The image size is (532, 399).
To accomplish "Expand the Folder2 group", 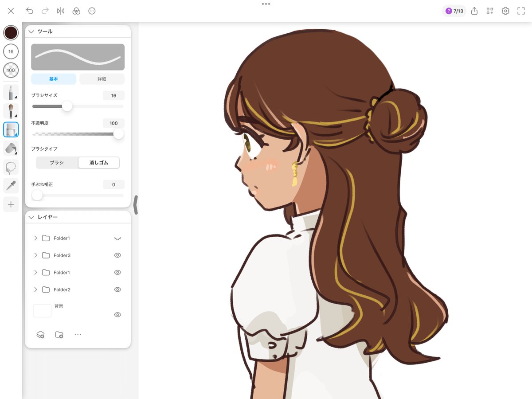I will tap(36, 289).
